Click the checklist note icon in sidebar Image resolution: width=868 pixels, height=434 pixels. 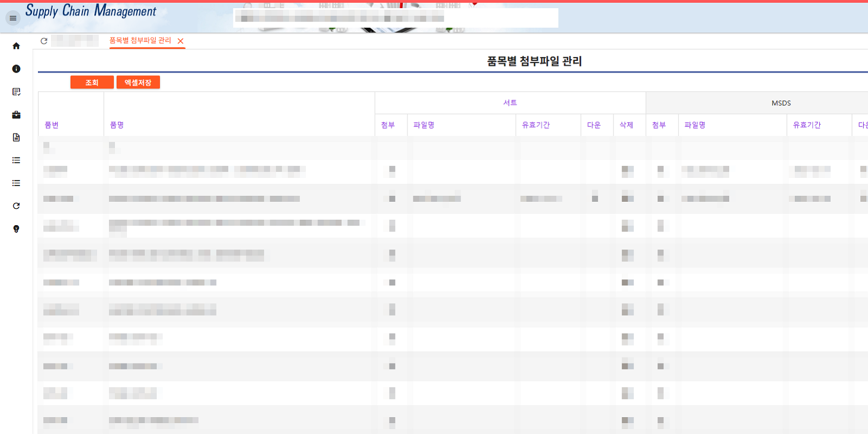click(16, 92)
